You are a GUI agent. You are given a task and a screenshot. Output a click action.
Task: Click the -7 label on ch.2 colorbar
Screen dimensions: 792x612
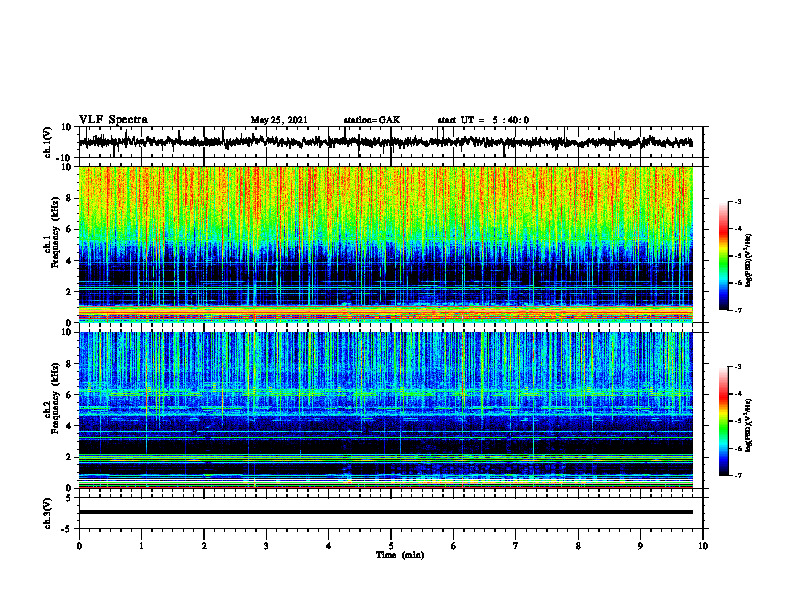(738, 475)
